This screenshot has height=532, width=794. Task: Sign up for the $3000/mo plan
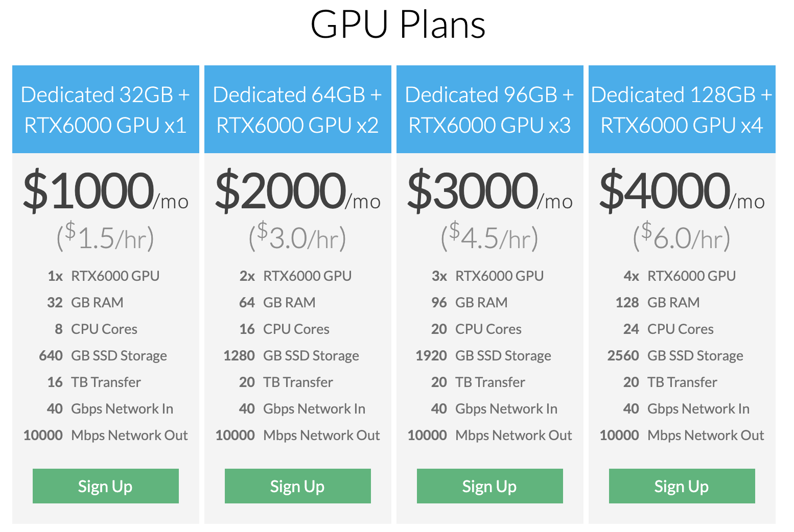[x=489, y=486]
